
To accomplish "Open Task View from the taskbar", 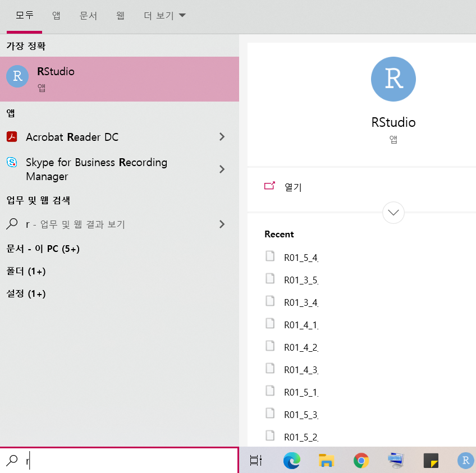I will click(255, 460).
